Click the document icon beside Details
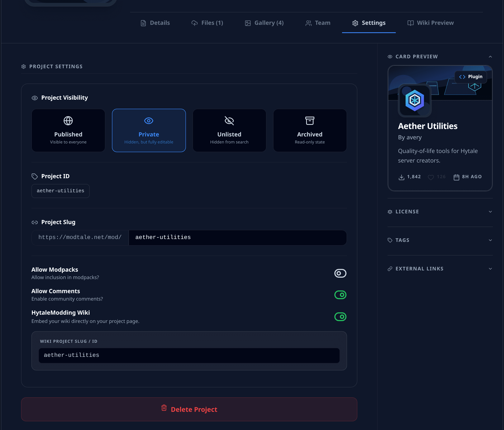This screenshot has height=430, width=504. pos(143,23)
